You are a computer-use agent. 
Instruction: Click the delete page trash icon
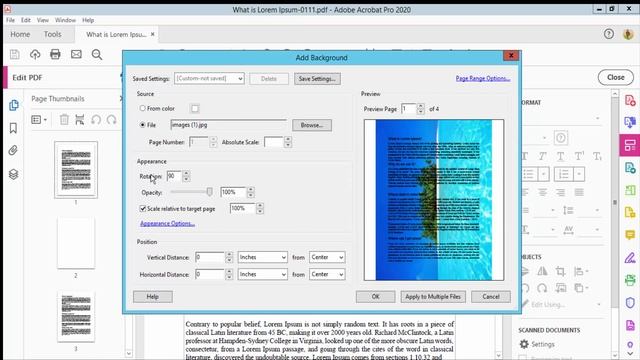tap(64, 120)
